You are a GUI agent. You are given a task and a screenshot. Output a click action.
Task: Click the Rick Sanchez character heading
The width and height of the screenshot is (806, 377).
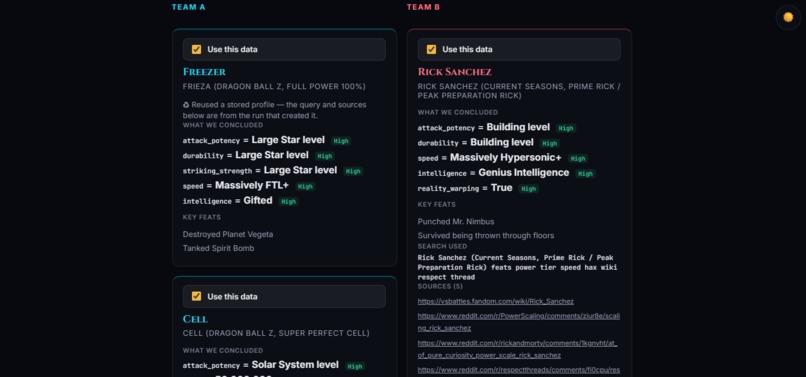(x=454, y=72)
